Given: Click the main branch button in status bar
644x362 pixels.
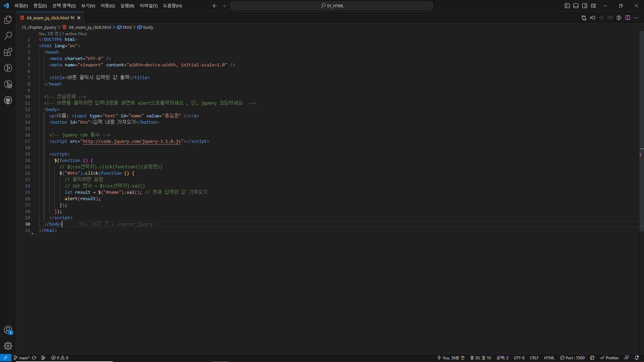Looking at the screenshot, I should (x=22, y=358).
